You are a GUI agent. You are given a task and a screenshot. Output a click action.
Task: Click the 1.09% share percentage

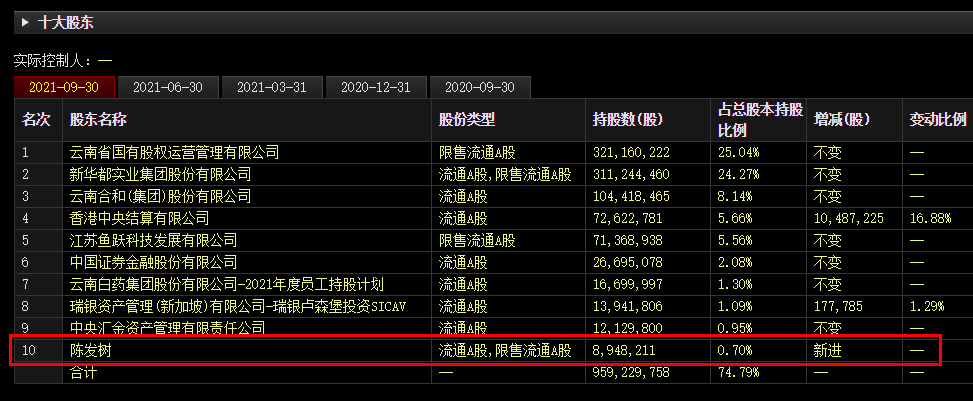[735, 307]
